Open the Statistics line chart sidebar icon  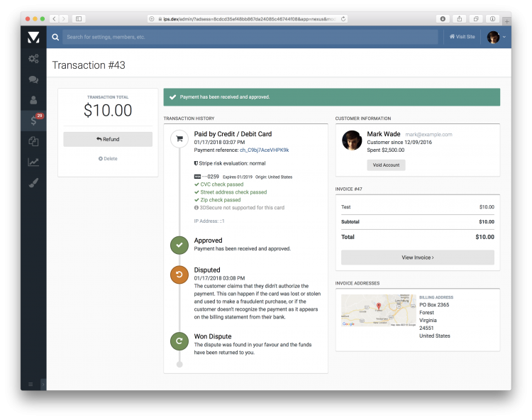33,162
